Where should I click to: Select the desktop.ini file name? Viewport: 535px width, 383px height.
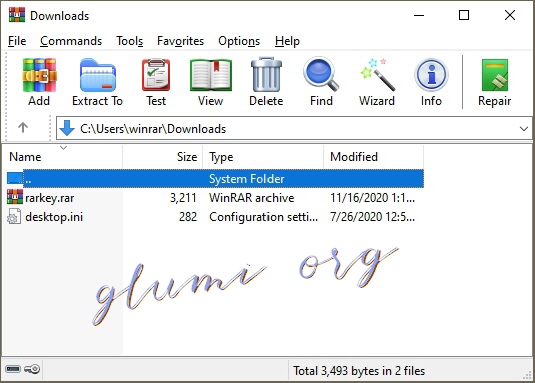pos(54,217)
